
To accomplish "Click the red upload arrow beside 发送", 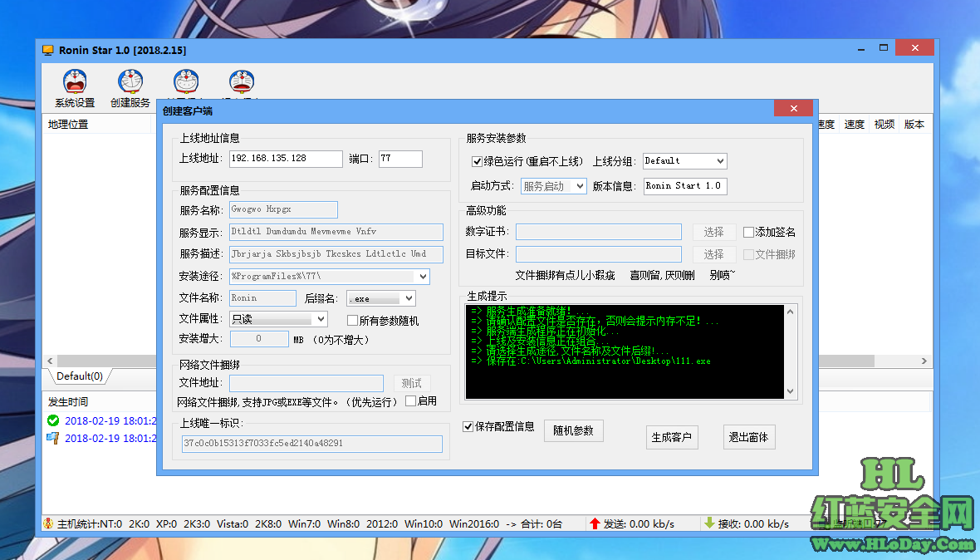I will tap(595, 523).
